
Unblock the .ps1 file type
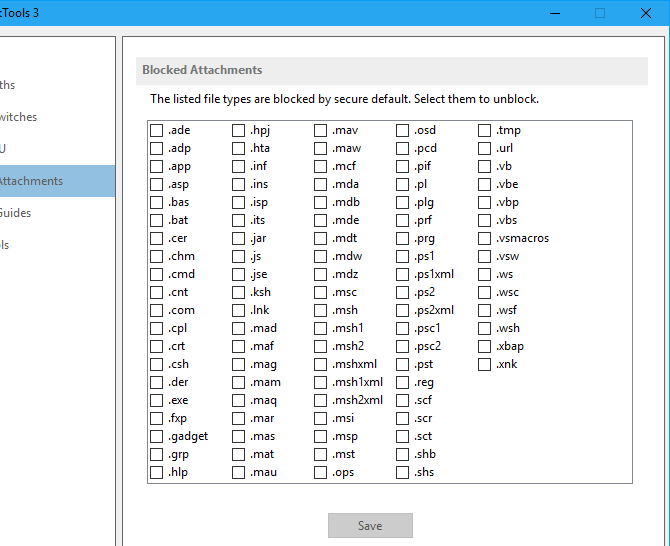point(403,256)
